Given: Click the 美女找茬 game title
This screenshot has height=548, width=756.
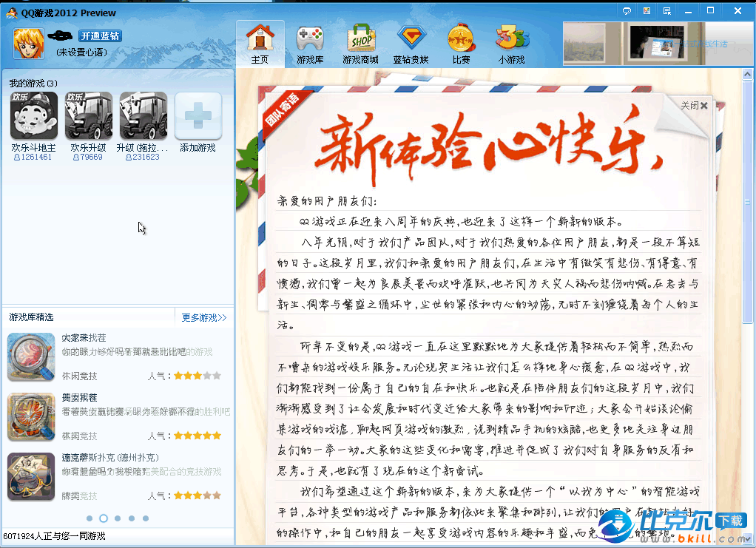Looking at the screenshot, I should click(x=80, y=398).
